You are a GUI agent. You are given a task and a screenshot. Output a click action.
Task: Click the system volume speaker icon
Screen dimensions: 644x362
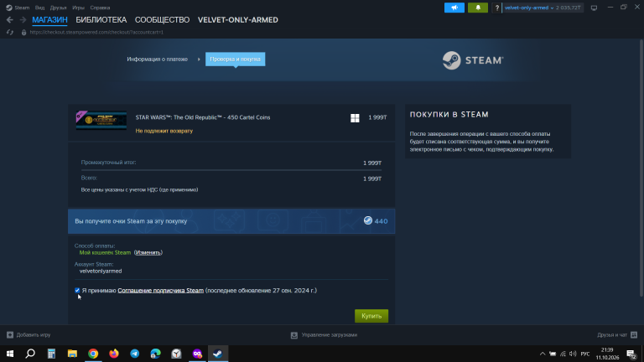573,354
